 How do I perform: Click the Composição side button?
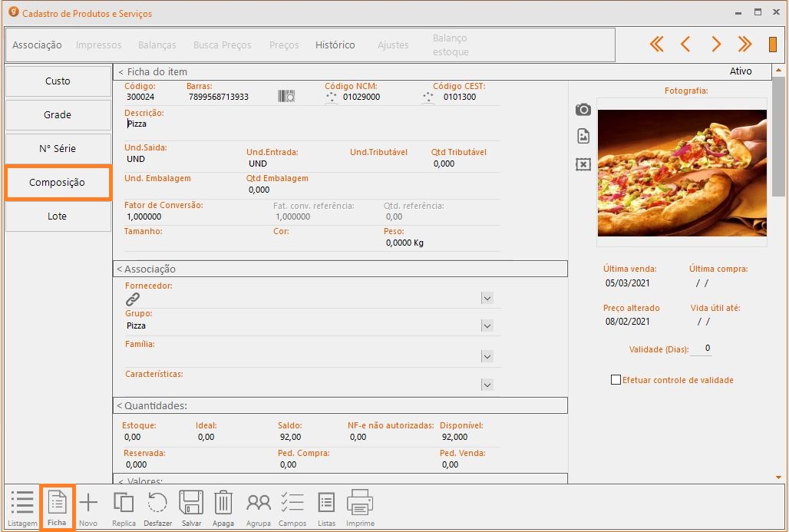58,182
